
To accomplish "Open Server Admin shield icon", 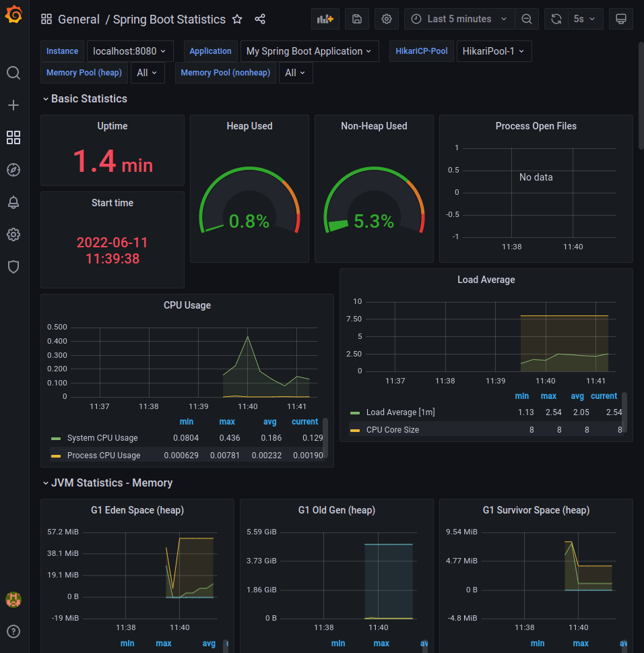I will [x=13, y=267].
